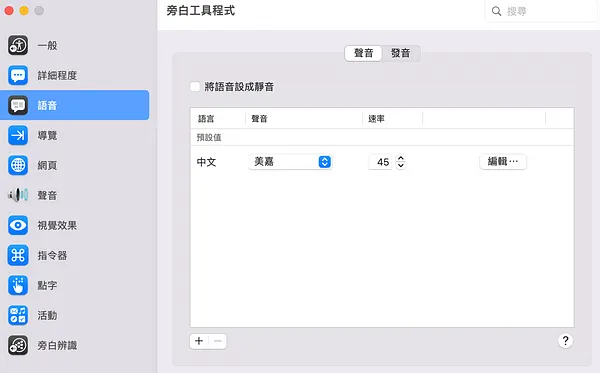Click the 一般 sidebar label

pyautogui.click(x=47, y=46)
